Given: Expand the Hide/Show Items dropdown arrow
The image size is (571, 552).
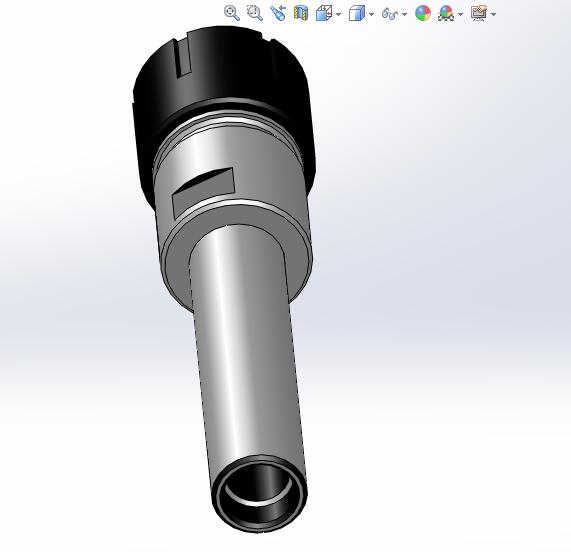Looking at the screenshot, I should 404,14.
